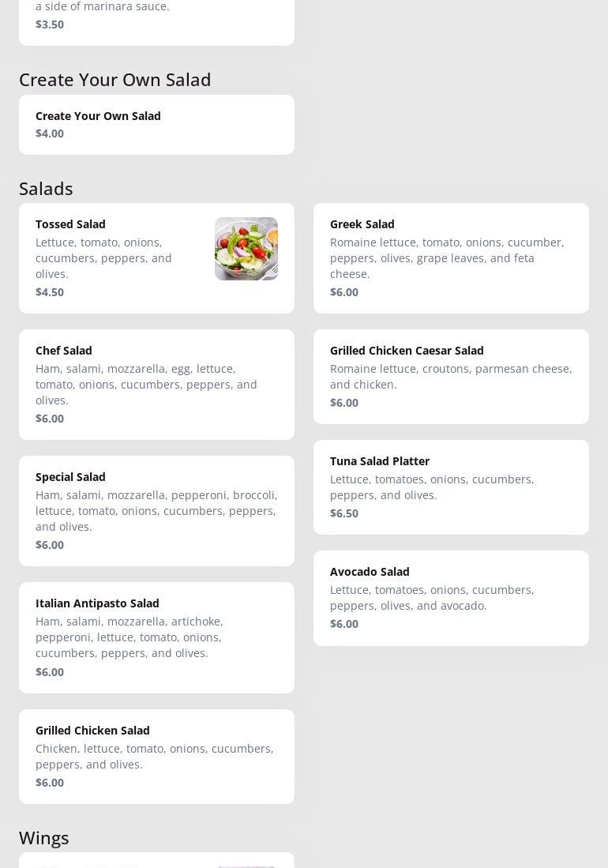Click the Tuna Salad $6.50 price
The width and height of the screenshot is (608, 868).
[344, 513]
